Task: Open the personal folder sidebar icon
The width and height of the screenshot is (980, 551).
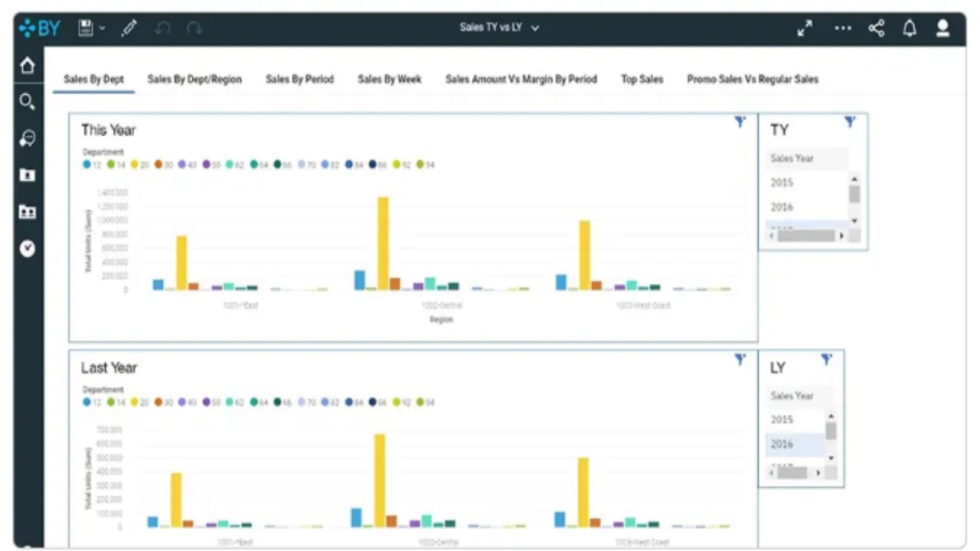Action: (28, 175)
